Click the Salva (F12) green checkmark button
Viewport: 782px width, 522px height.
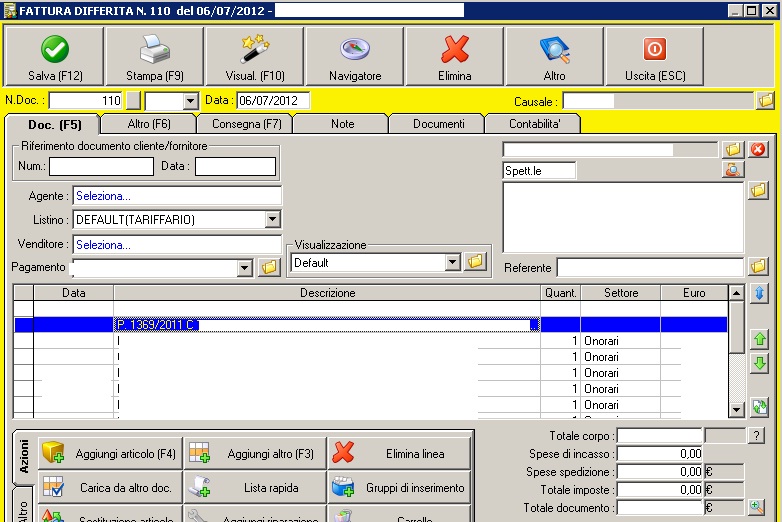click(x=54, y=56)
